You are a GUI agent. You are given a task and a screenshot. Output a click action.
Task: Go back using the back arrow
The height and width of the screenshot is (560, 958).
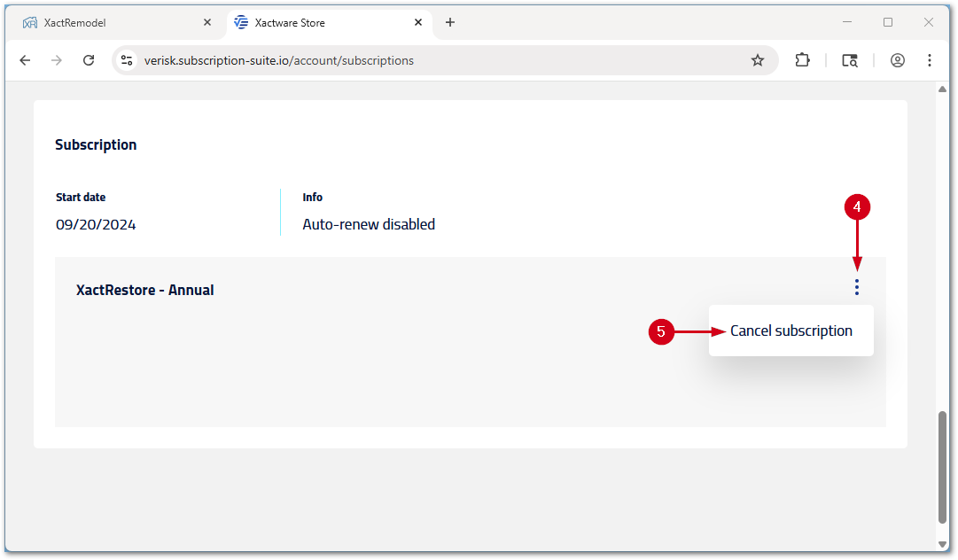point(24,60)
